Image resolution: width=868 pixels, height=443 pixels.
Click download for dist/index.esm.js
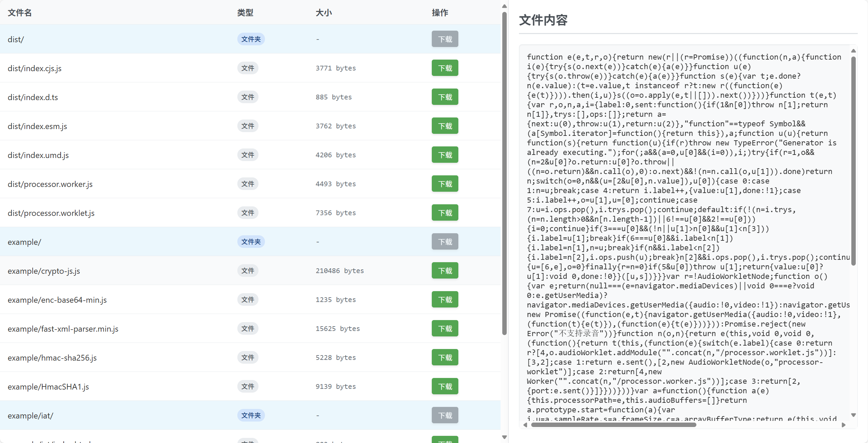tap(445, 126)
